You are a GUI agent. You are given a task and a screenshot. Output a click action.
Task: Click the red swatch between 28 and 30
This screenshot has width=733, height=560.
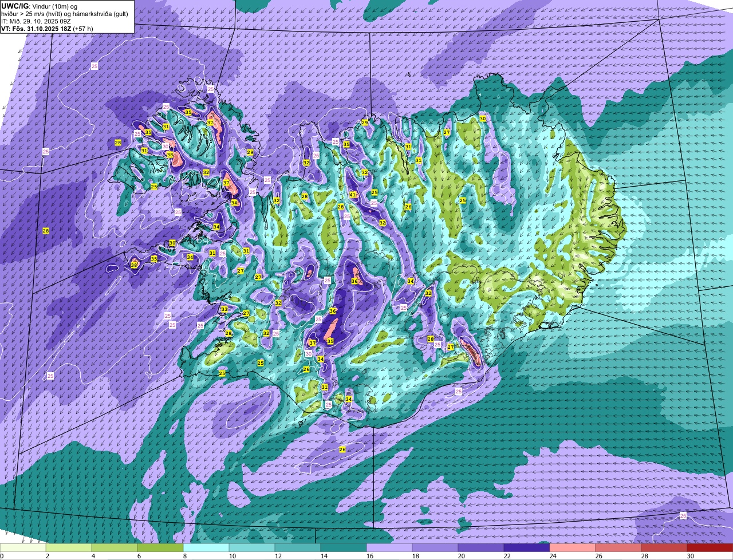664,548
